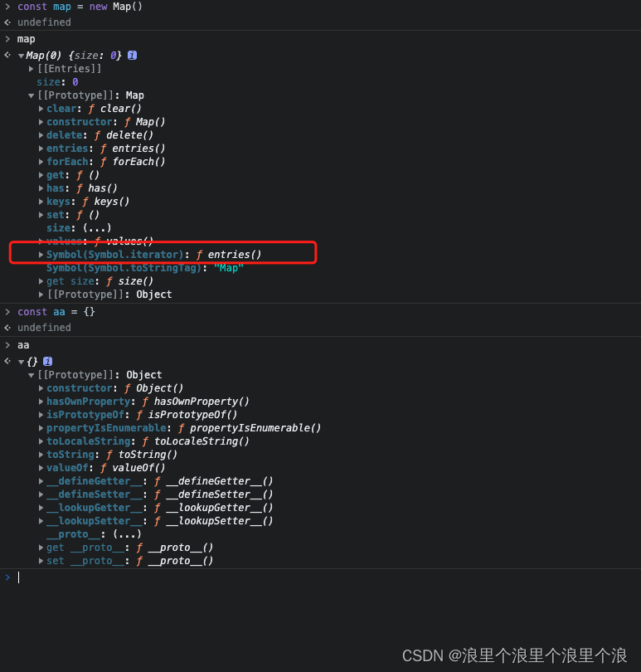The height and width of the screenshot is (672, 641).
Task: Click the result arrow before undefined output
Action: (7, 22)
